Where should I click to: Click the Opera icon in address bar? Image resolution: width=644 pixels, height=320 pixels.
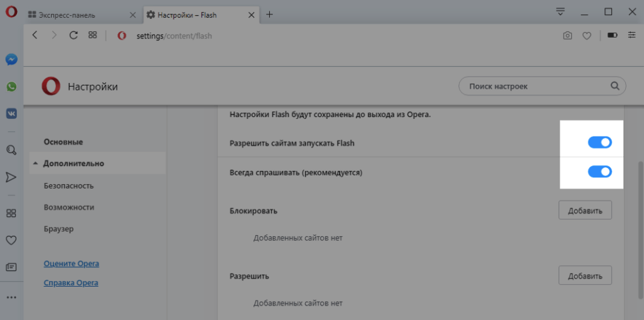coord(121,36)
